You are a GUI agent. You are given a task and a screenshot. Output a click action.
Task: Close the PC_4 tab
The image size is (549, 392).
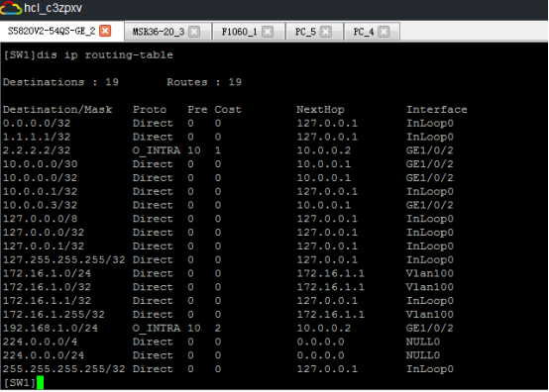pyautogui.click(x=384, y=32)
